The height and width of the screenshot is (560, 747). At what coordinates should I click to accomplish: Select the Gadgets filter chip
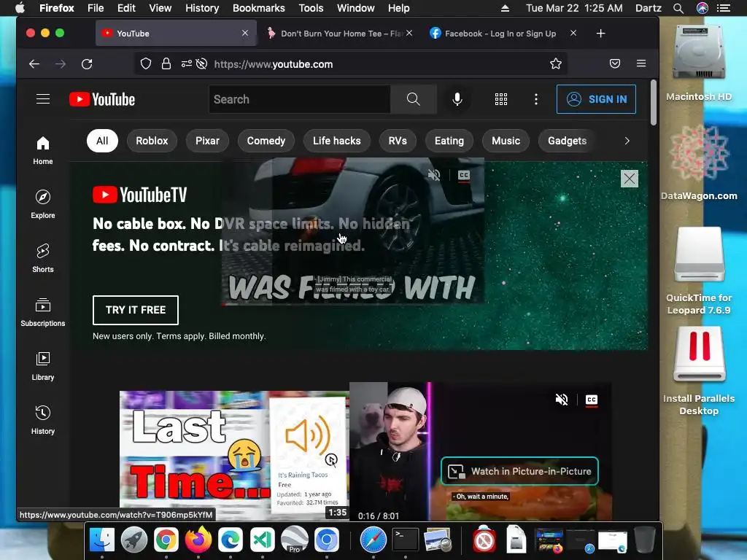567,141
